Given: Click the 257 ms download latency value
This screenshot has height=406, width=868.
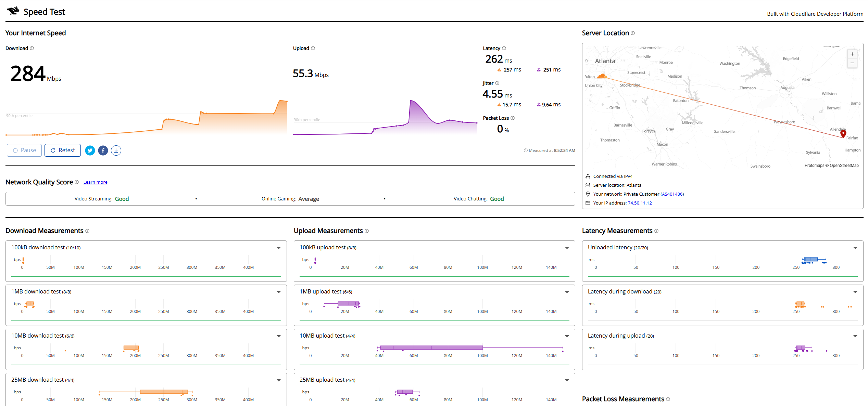Looking at the screenshot, I should coord(509,70).
